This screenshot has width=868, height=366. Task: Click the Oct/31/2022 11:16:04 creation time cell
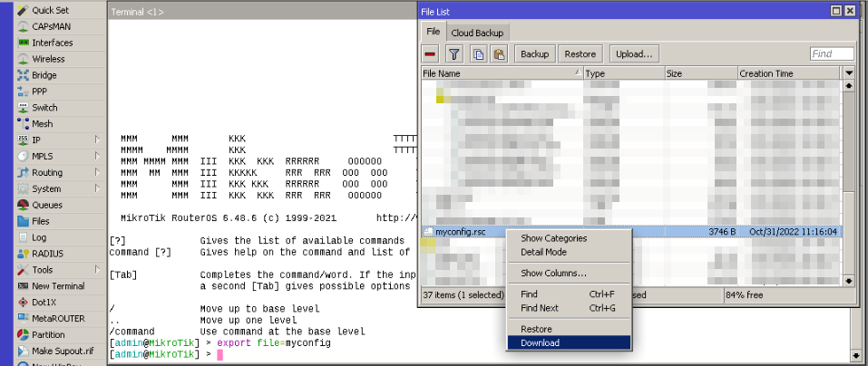[794, 232]
